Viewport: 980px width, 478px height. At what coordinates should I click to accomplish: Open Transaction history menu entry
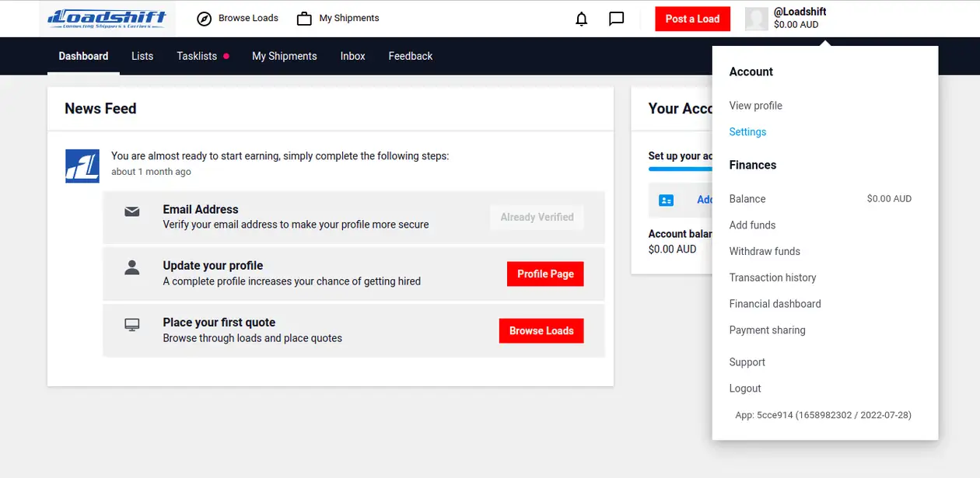[x=772, y=277]
